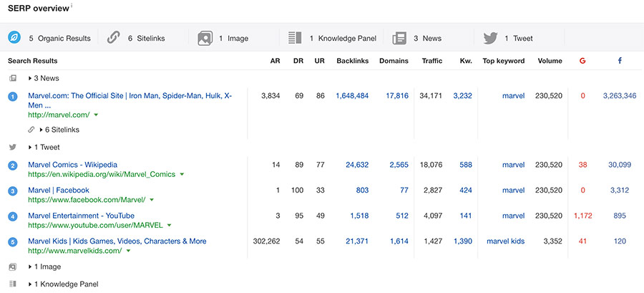Click backlinks count 1,648,484 for Marvel.com
Viewport: 644px width, 293px height.
[x=352, y=95]
